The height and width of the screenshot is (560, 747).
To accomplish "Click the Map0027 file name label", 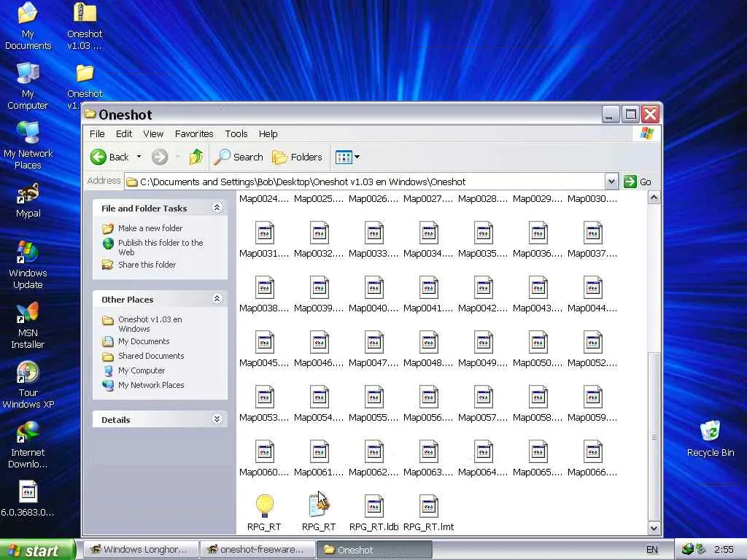I will (428, 199).
